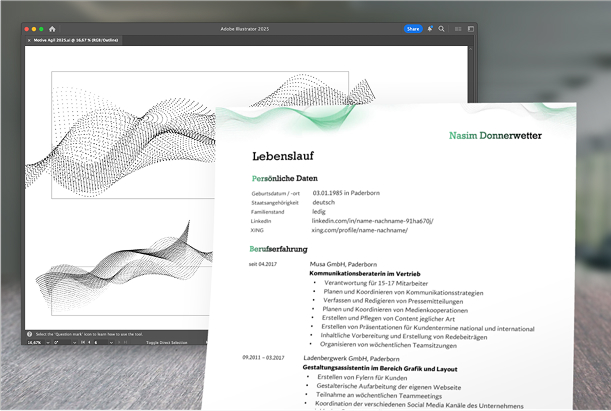
Task: Click 'Erstellen von Flyern für Kunden' bullet
Action: coord(362,377)
